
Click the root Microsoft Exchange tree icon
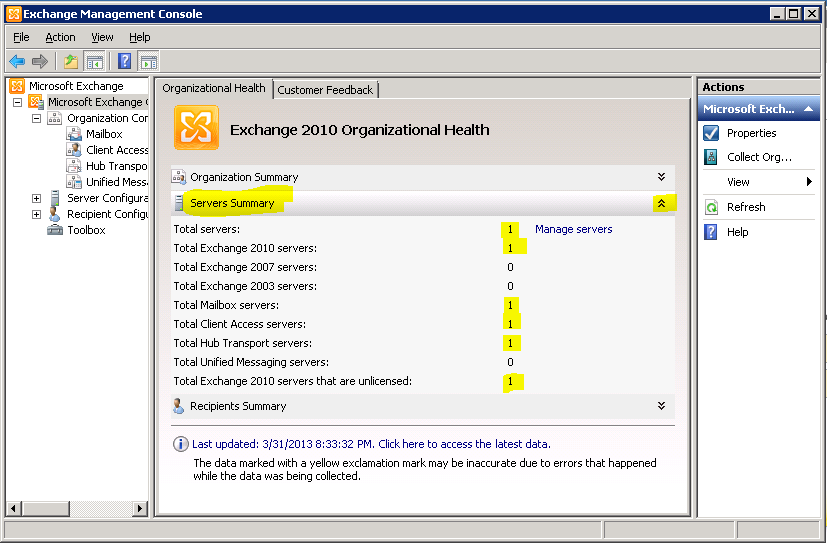pos(17,85)
